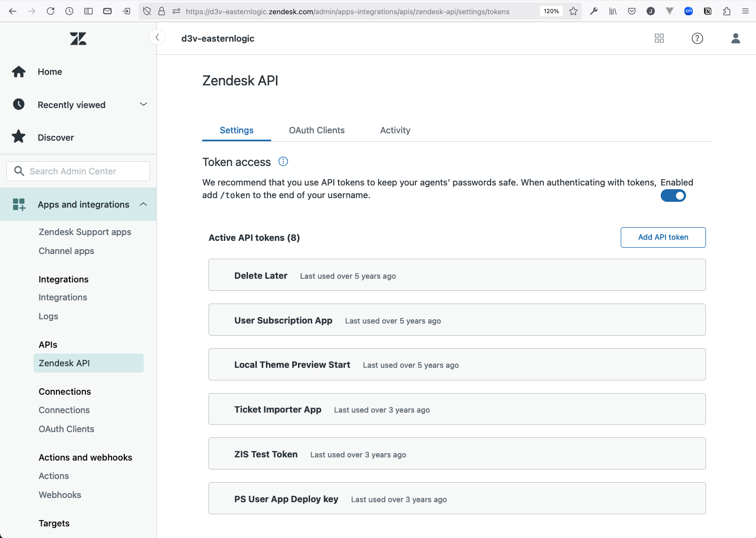Click the Recently viewed clock icon
This screenshot has width=756, height=538.
pos(18,104)
